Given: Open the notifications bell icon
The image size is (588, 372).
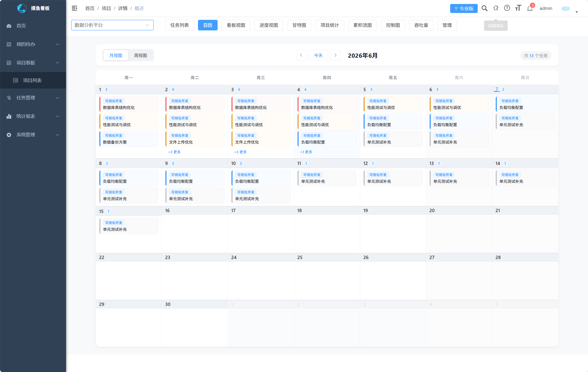Looking at the screenshot, I should tap(530, 9).
